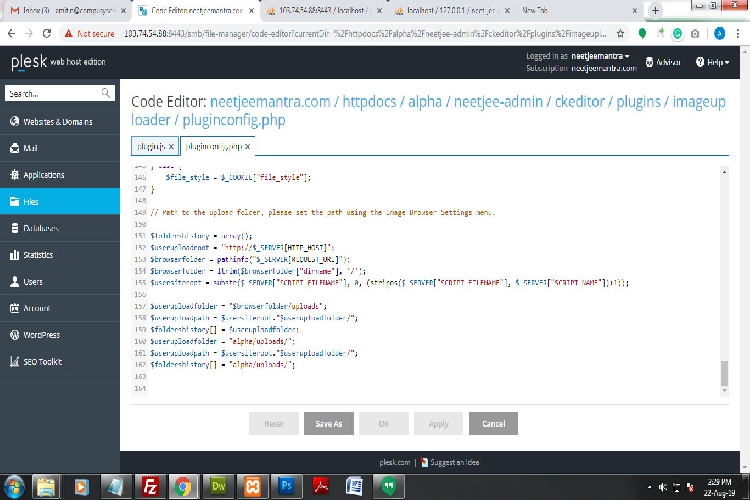Click the Grammarly extension icon
This screenshot has height=500, width=750.
677,33
